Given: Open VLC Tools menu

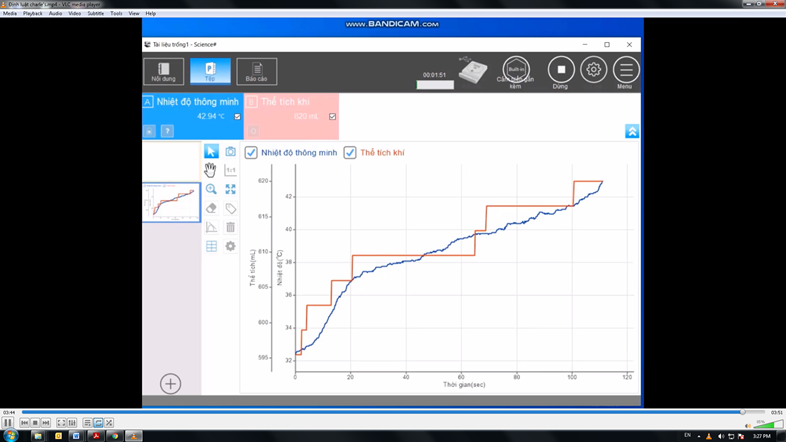Looking at the screenshot, I should tap(116, 14).
